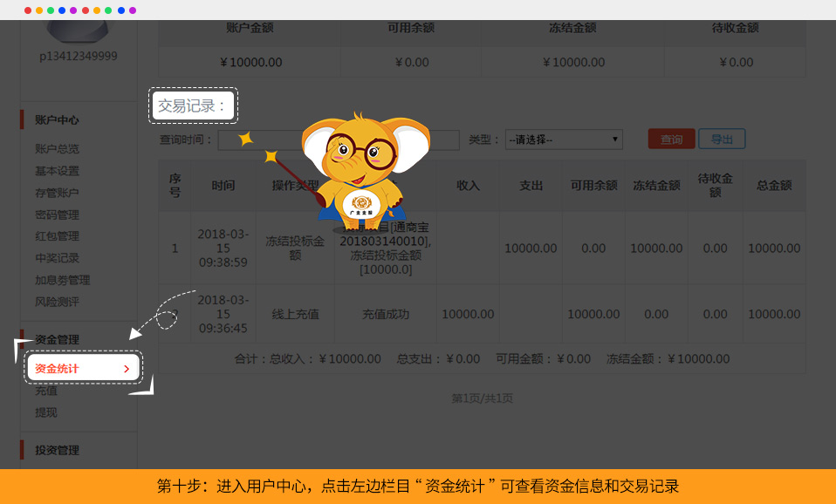Image resolution: width=836 pixels, height=504 pixels.
Task: Open 基本设置 in the sidebar
Action: coord(57,171)
